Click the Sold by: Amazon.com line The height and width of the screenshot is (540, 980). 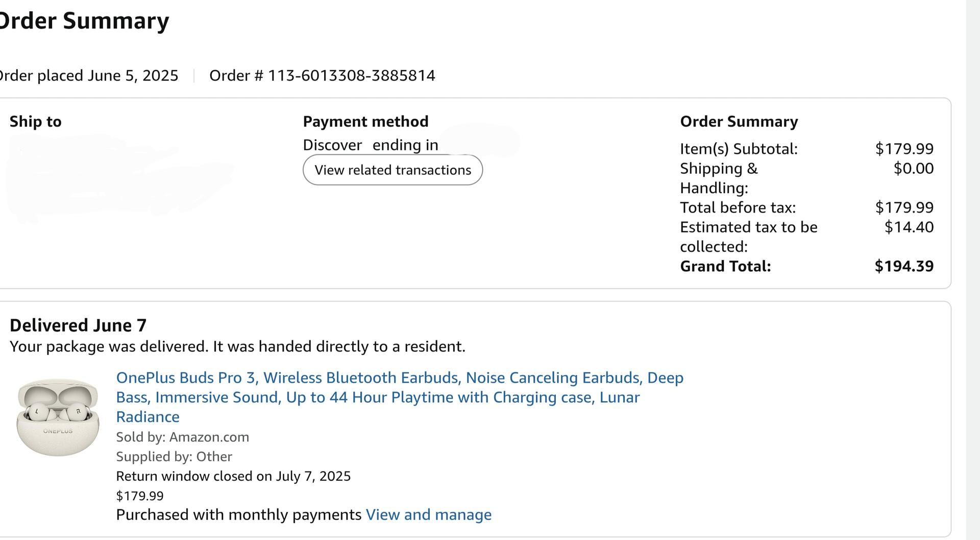click(x=182, y=437)
